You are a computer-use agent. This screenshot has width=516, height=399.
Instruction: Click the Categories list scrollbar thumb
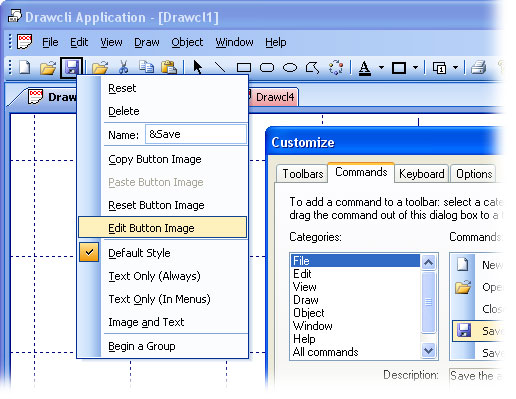[428, 302]
